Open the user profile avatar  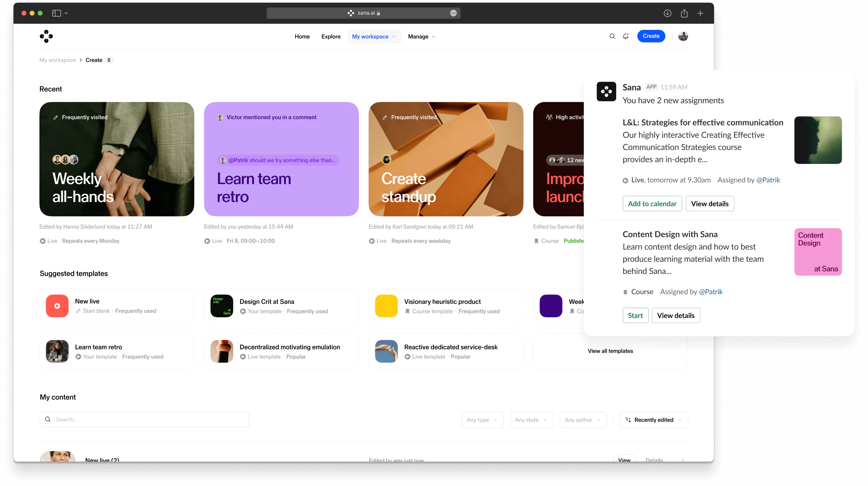(x=683, y=36)
